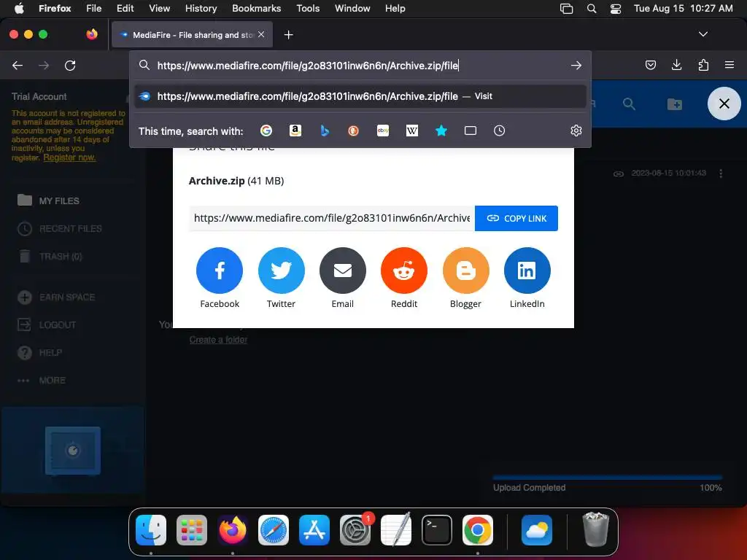Open the Help menu in the menu bar
747x560 pixels.
(x=395, y=8)
